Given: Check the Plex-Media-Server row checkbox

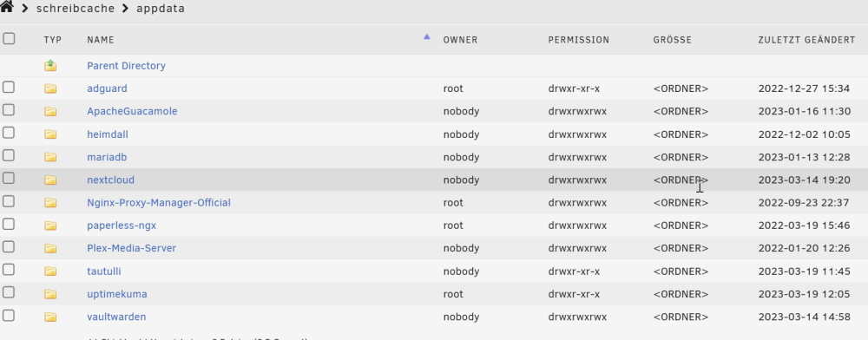Looking at the screenshot, I should click(x=9, y=246).
